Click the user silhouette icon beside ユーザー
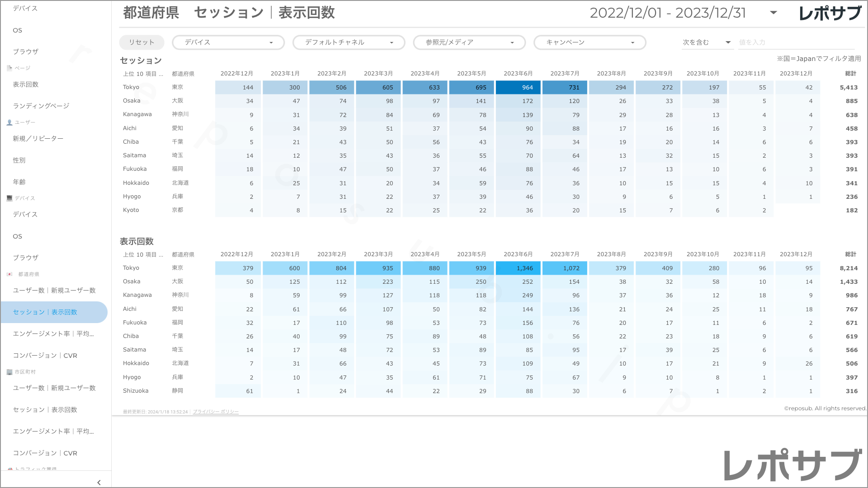Viewport: 868px width, 488px height. (9, 122)
